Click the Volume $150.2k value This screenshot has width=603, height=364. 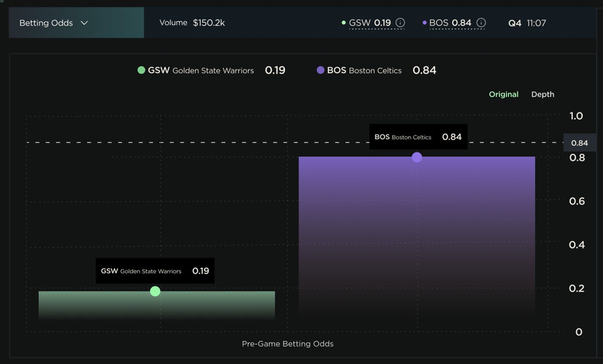coord(192,23)
